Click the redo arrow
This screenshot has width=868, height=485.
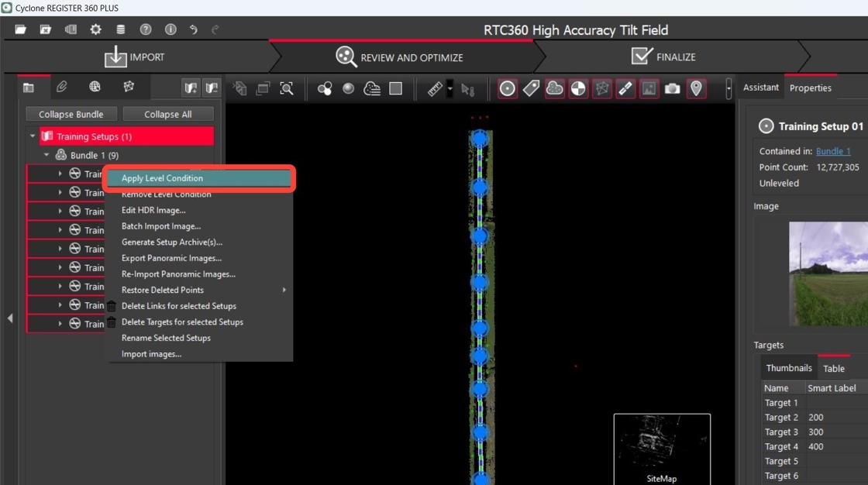pos(215,29)
